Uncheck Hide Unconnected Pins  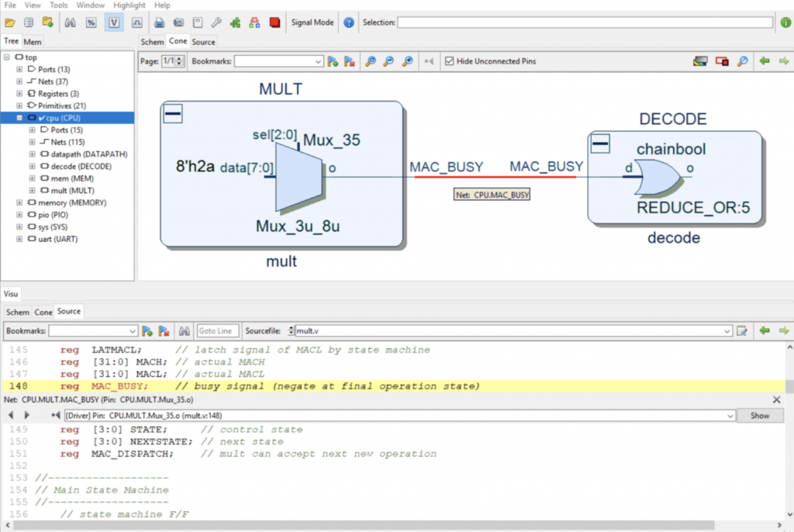450,61
